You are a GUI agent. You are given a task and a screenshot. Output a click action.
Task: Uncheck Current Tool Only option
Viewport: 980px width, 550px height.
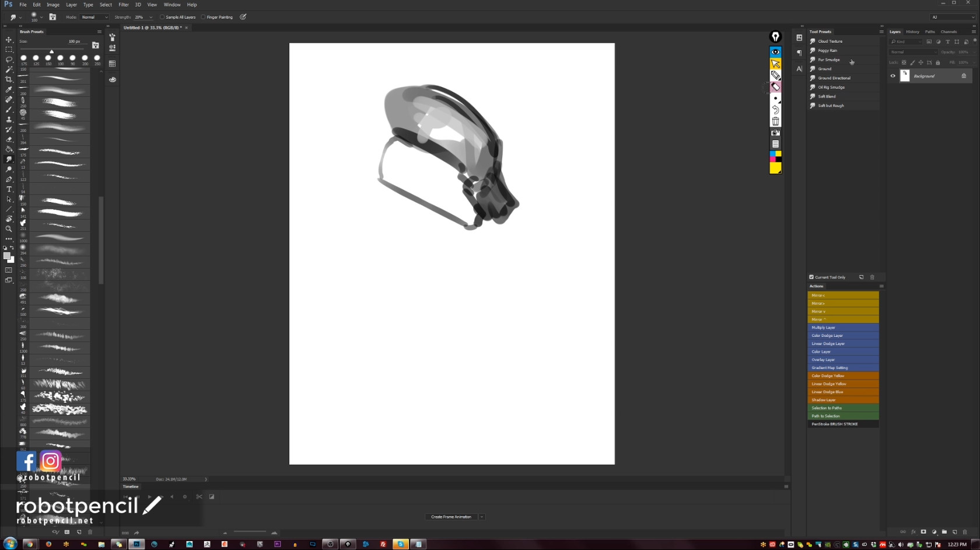pyautogui.click(x=811, y=277)
